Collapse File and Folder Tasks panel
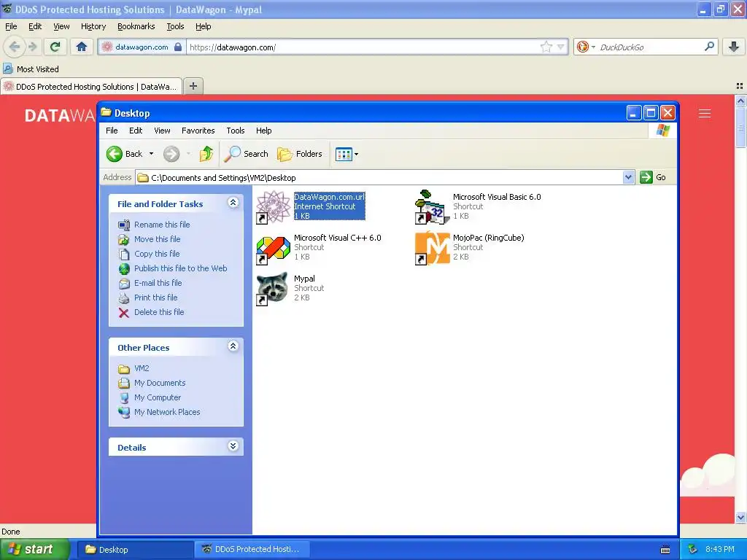 tap(233, 203)
